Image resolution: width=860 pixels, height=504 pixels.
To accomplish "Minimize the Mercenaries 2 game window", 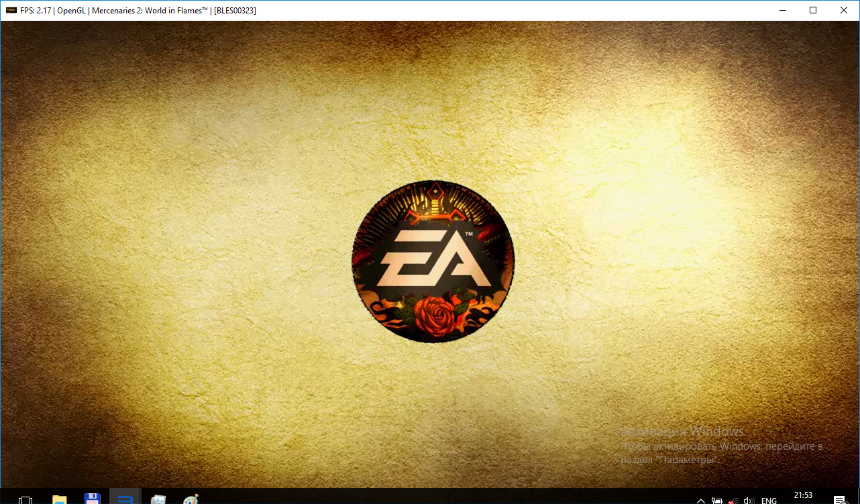I will (x=782, y=10).
